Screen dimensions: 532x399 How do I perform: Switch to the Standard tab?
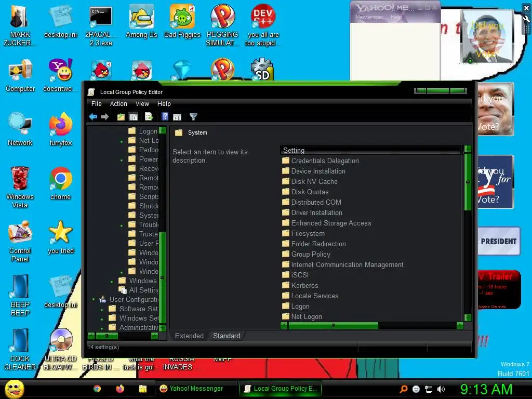click(227, 336)
